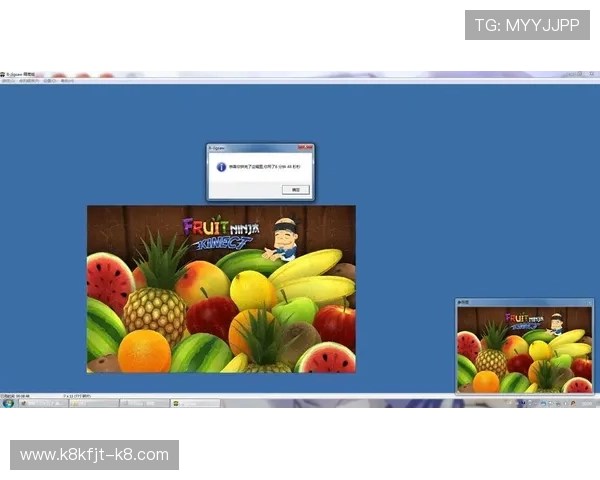The width and height of the screenshot is (600, 480).
Task: Open the Windows Start menu orb
Action: point(7,403)
